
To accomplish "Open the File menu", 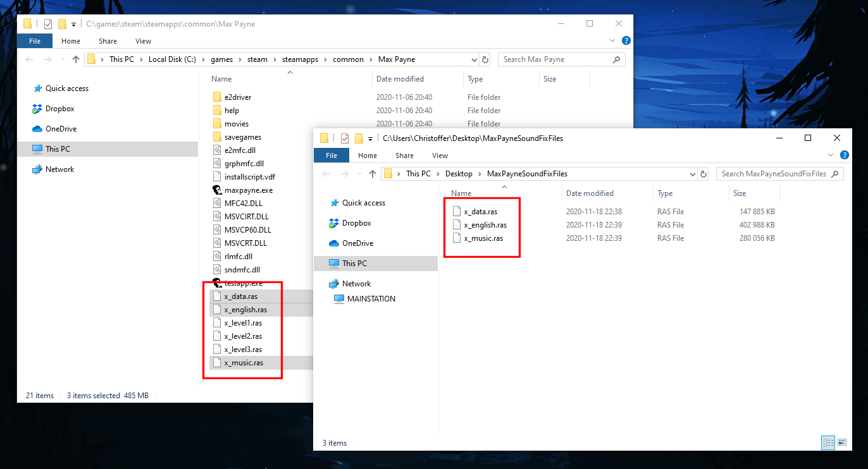I will [331, 155].
